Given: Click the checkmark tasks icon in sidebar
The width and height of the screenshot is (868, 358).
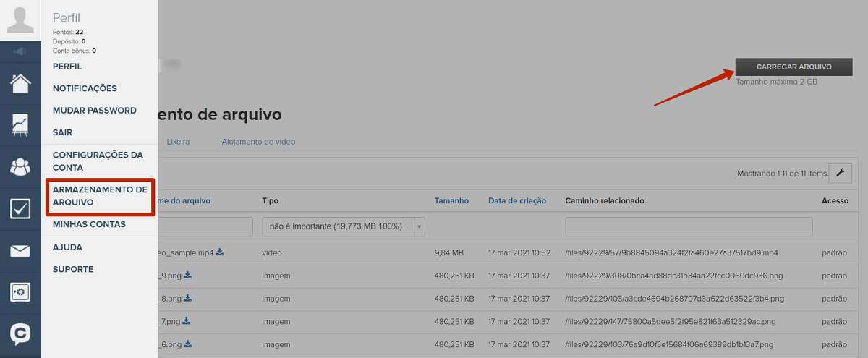Looking at the screenshot, I should click(20, 209).
